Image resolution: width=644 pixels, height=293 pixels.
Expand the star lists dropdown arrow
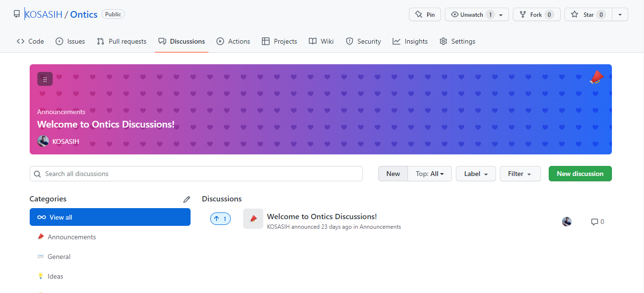coord(620,14)
